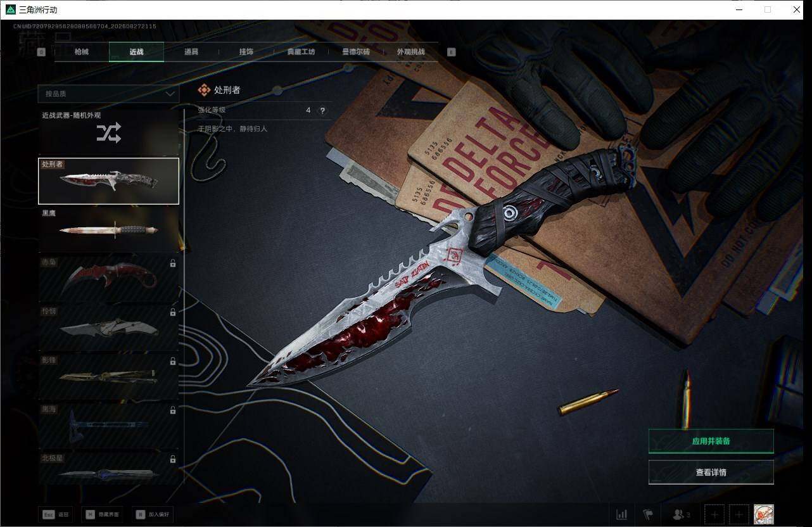812x527 pixels.
Task: Open the 强化等级 question mark help
Action: point(322,110)
